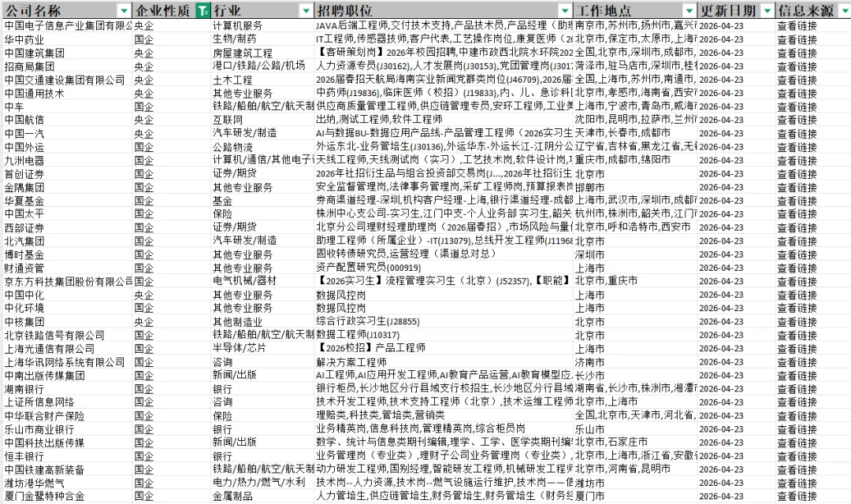Select the 中国通用技术 company cell

tap(67, 93)
